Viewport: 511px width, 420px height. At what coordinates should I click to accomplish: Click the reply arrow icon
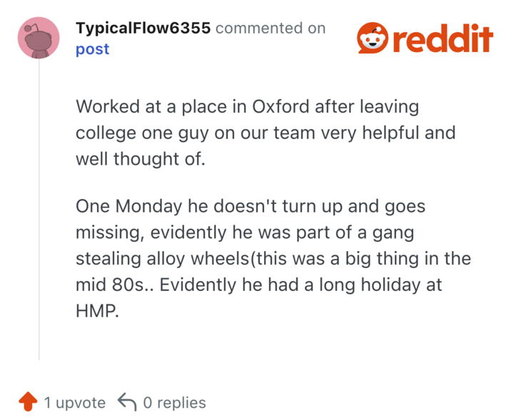126,402
